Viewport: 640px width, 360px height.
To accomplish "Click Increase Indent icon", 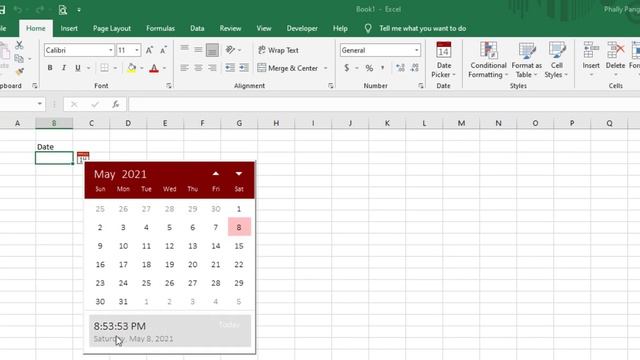I will click(x=244, y=68).
